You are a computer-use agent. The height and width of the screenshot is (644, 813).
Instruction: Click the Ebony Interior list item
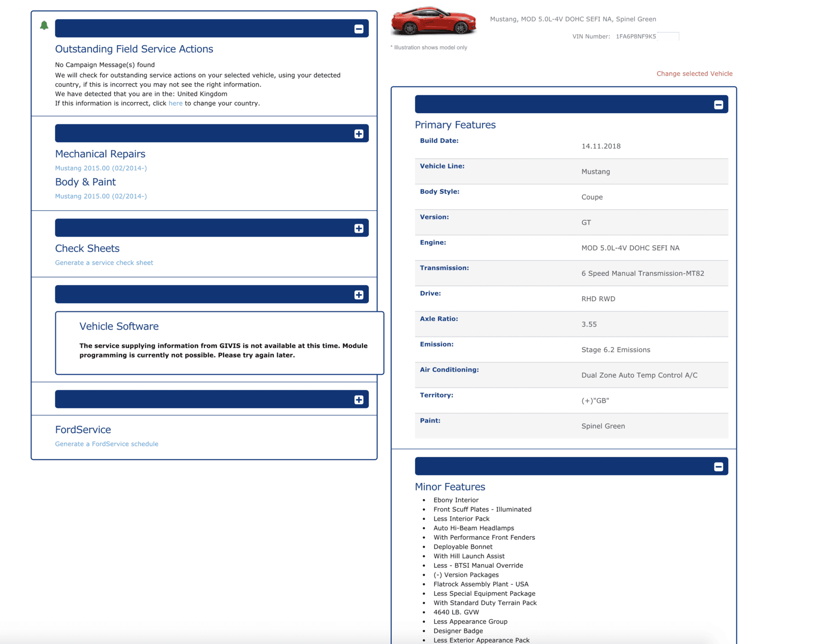coord(456,500)
